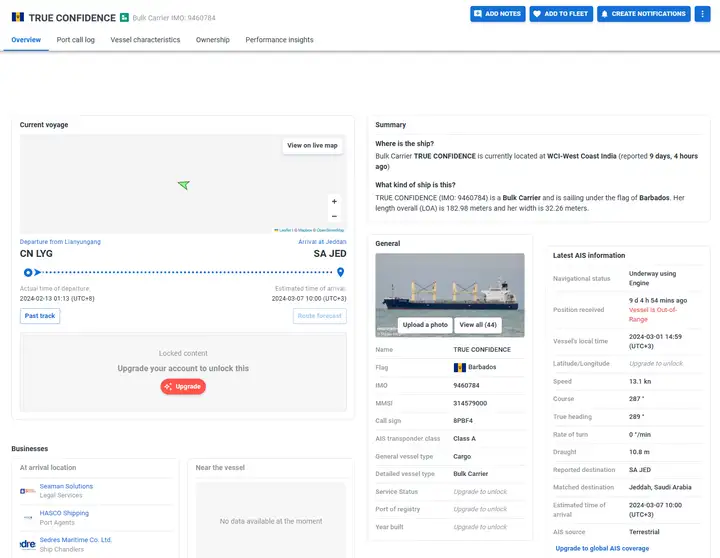Click the CN LYG departure code

36,254
